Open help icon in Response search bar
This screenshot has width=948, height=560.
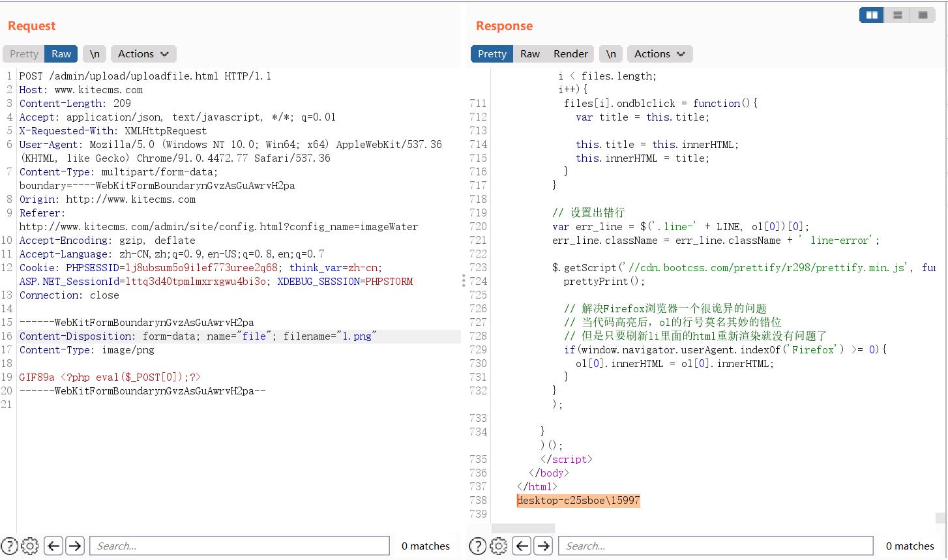(x=478, y=546)
